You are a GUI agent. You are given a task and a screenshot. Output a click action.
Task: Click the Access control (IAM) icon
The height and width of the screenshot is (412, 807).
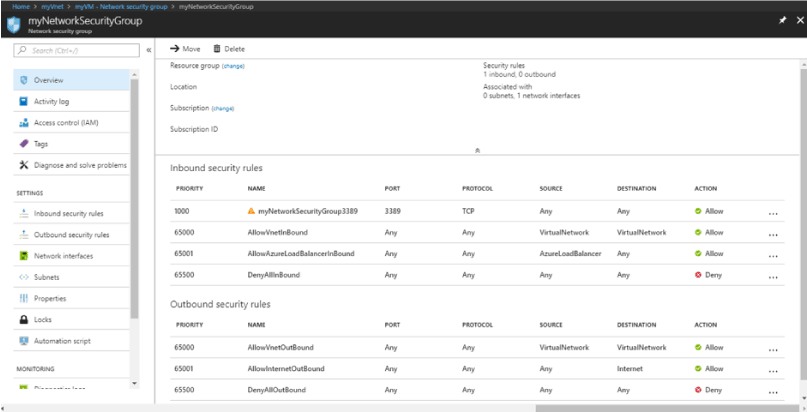[23, 123]
